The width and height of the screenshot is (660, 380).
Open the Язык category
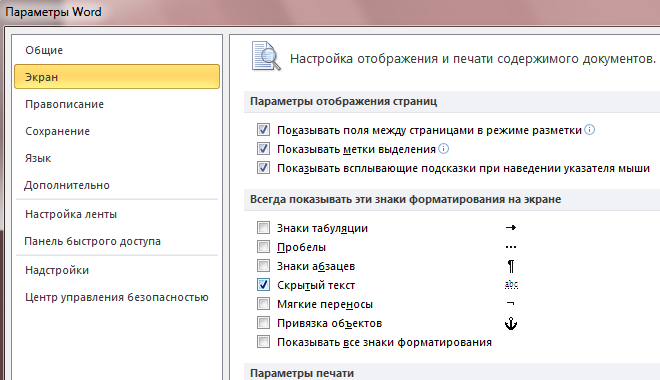click(117, 158)
